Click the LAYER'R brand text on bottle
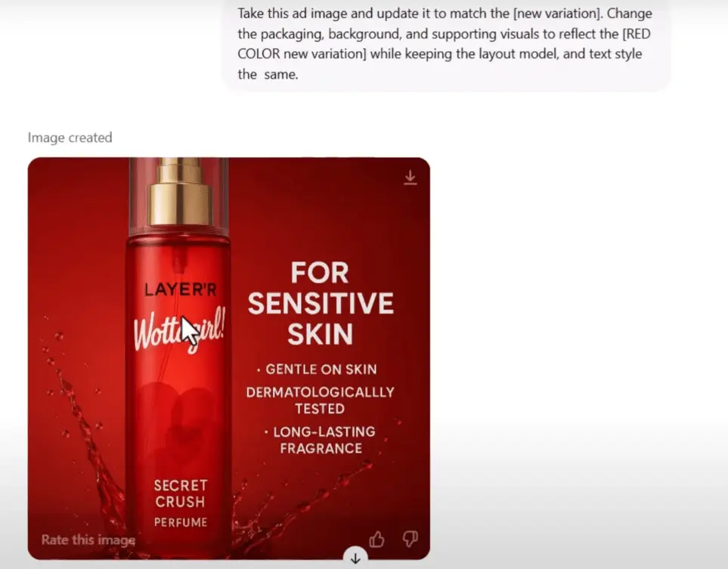728x569 pixels. click(180, 289)
